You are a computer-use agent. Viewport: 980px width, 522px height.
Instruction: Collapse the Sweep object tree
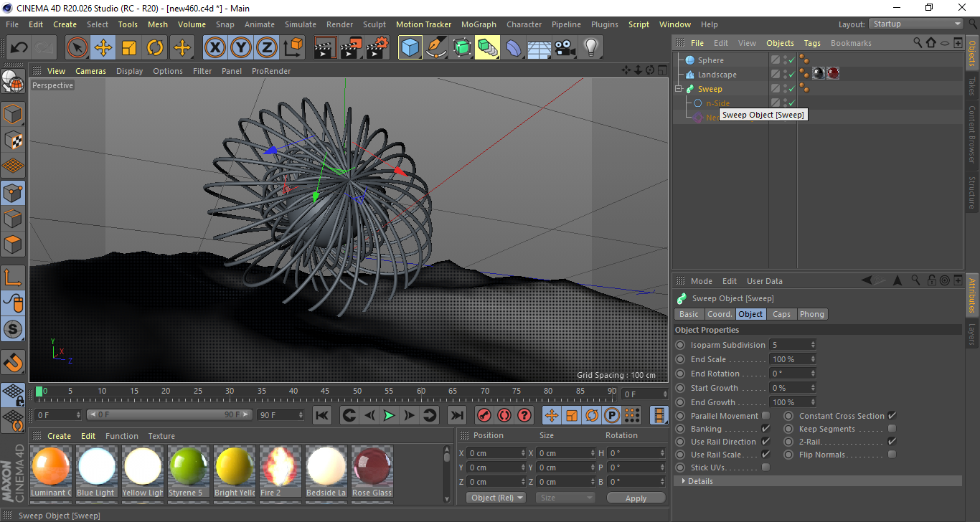click(x=679, y=89)
